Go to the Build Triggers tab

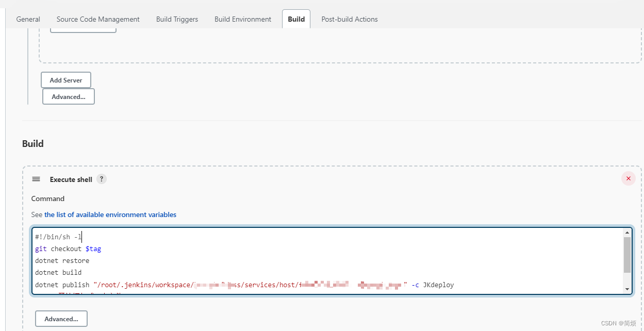[177, 19]
